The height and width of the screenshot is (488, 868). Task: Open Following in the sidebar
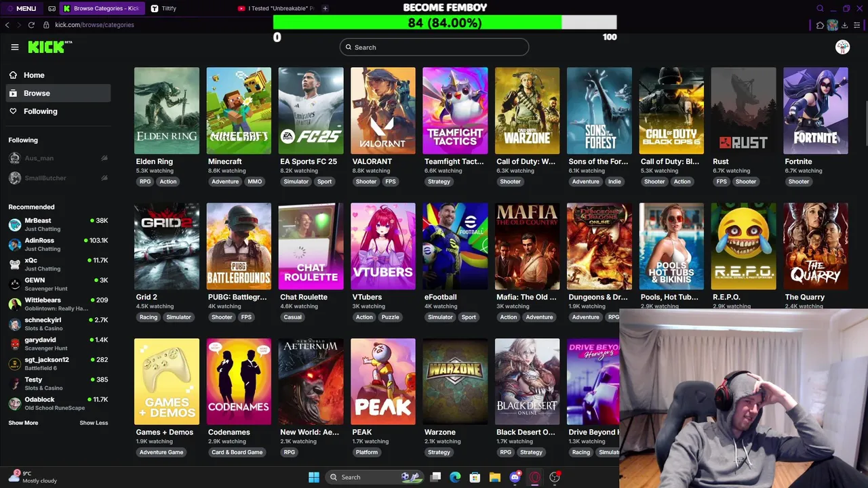58,111
